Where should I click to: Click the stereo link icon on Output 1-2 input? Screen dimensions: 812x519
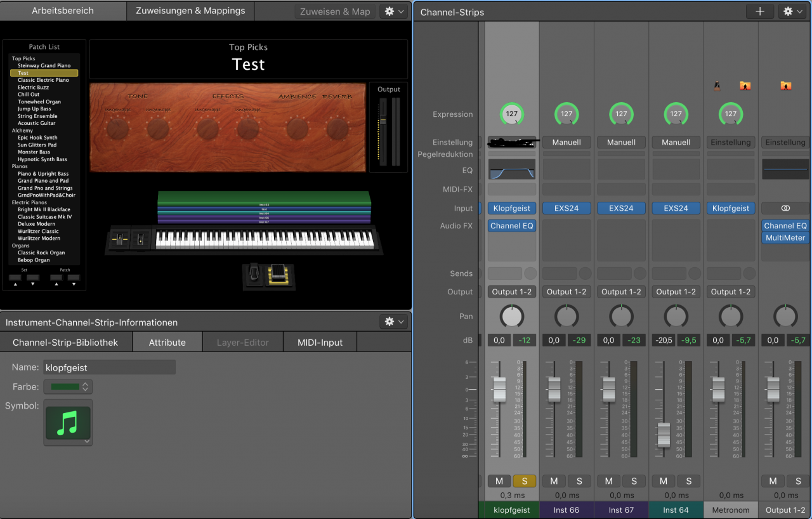click(x=785, y=208)
